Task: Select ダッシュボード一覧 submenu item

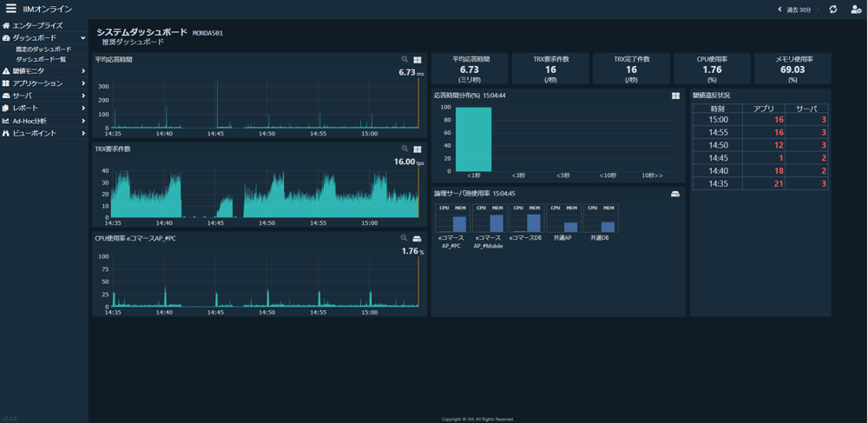Action: (41, 59)
